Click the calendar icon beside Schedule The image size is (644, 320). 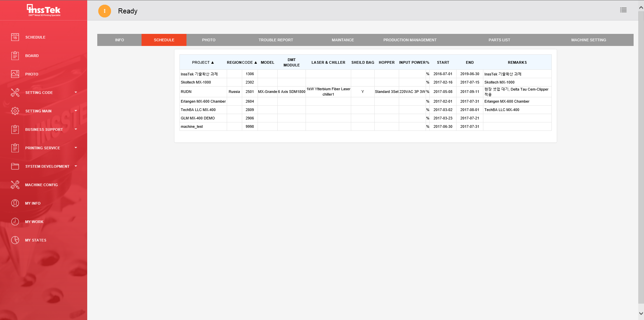click(x=15, y=37)
